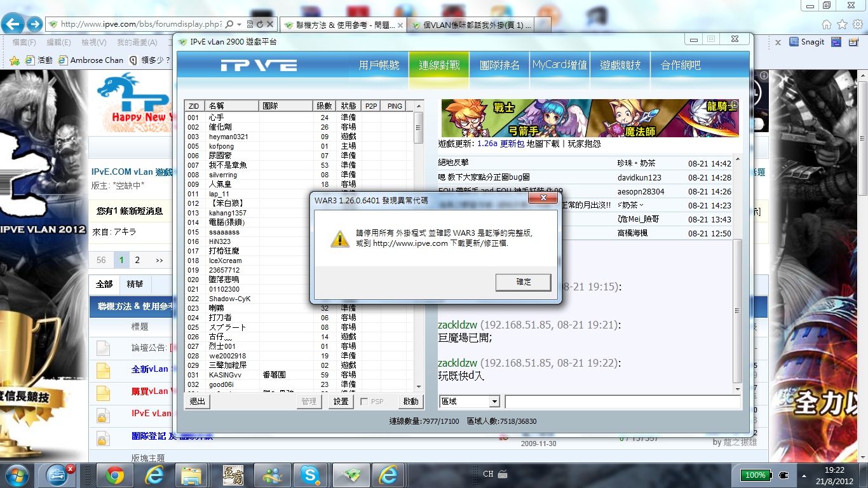
Task: Click the Snagit toolbar icon
Action: pos(807,42)
